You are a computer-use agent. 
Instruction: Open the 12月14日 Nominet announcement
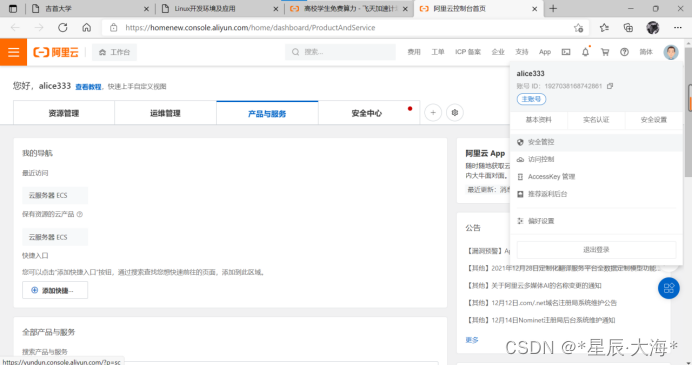pos(540,320)
